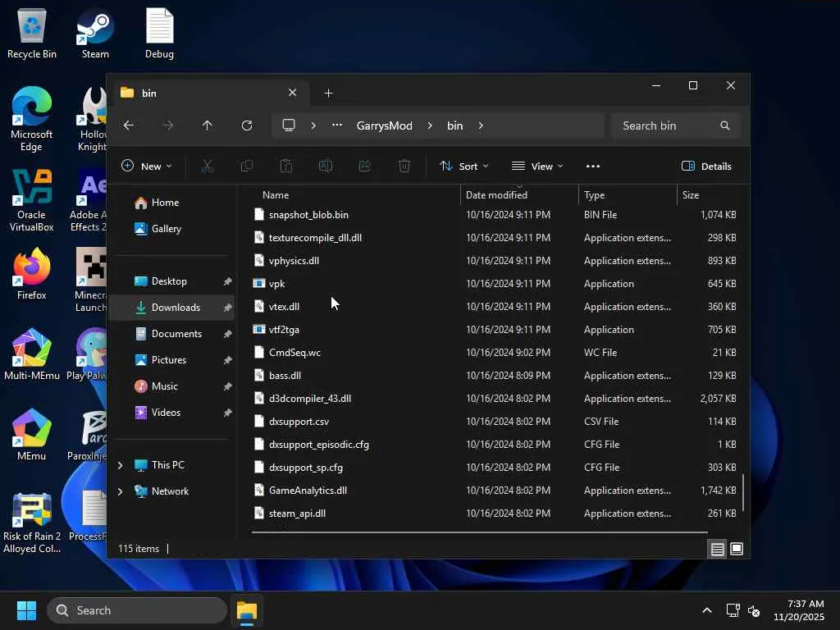Open the See more options ellipsis menu
Screen dimensions: 840x630
592,166
